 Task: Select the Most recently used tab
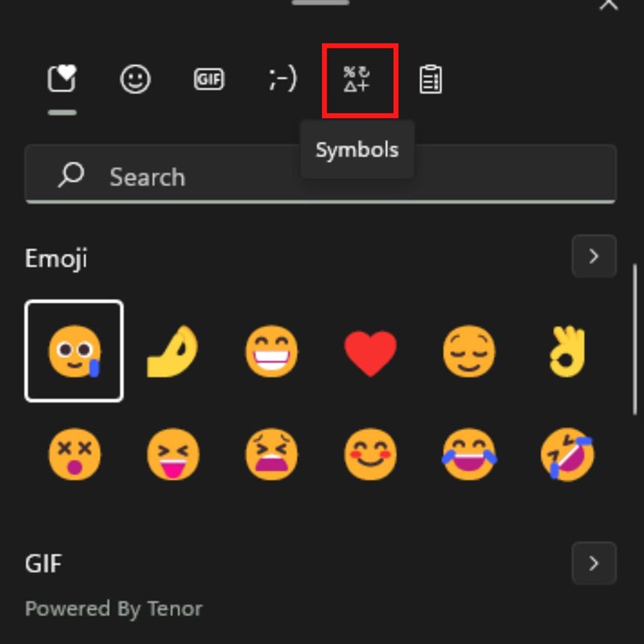click(x=62, y=80)
